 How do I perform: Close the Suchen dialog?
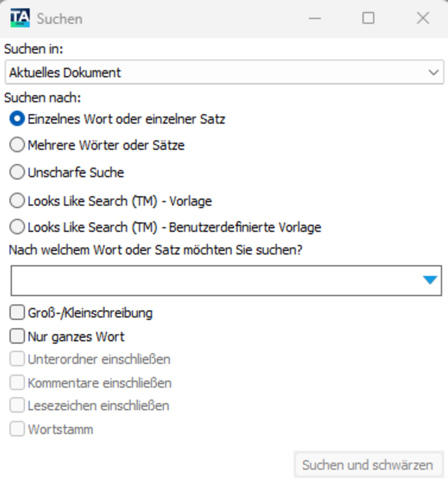tap(423, 18)
